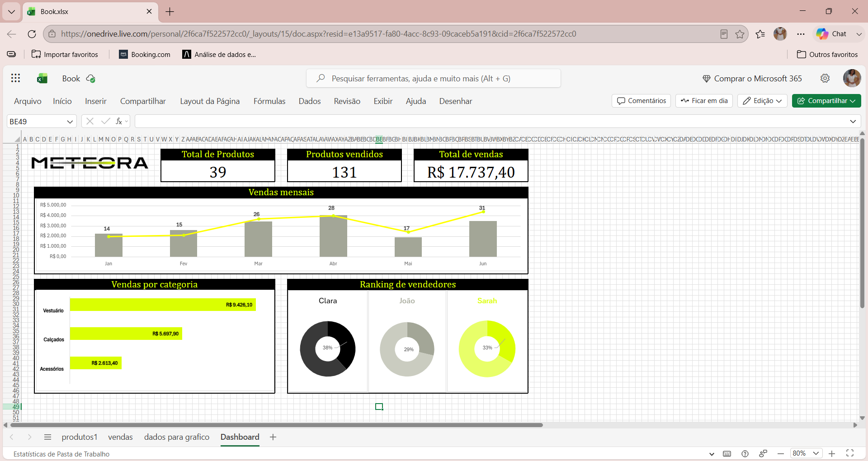Click the formula bar input field
Image resolution: width=868 pixels, height=461 pixels.
(x=492, y=121)
